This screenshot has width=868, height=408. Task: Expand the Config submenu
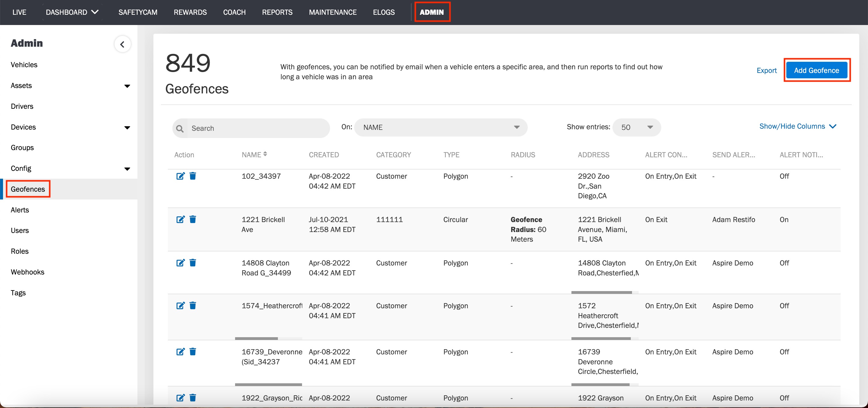[x=127, y=169]
